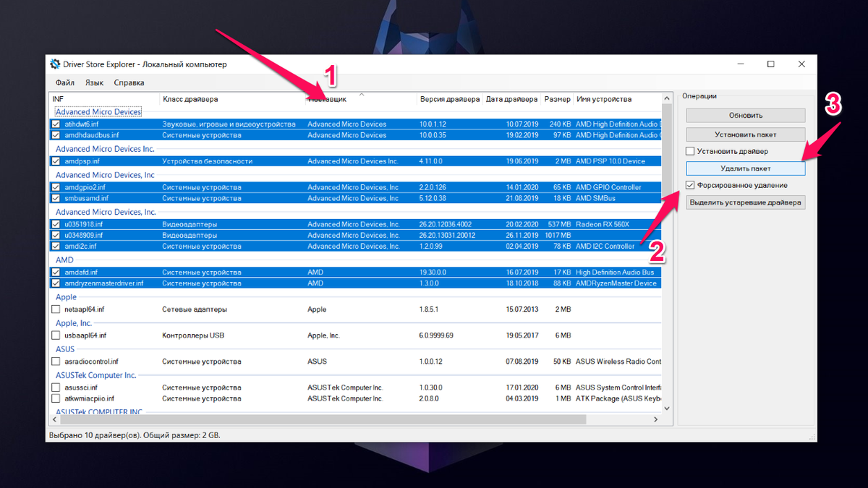Uncheck the u0351918.inf checkbox
Viewport: 868px width, 488px height.
(56, 225)
